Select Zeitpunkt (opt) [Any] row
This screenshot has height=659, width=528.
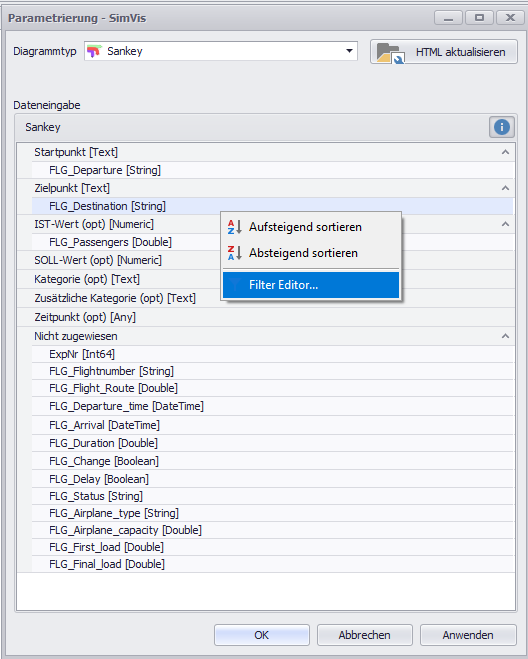coord(266,317)
